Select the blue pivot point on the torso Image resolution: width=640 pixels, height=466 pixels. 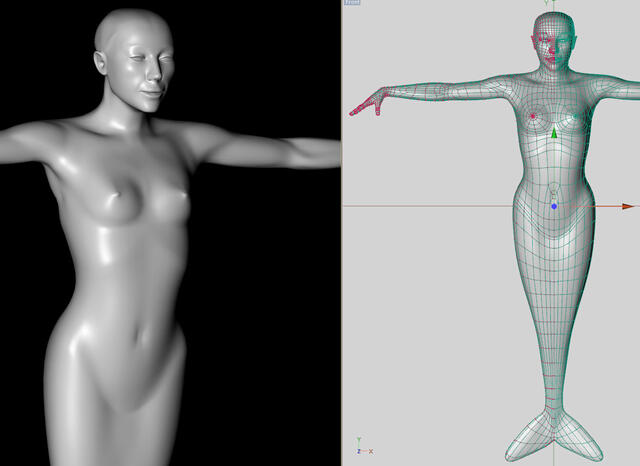point(554,206)
